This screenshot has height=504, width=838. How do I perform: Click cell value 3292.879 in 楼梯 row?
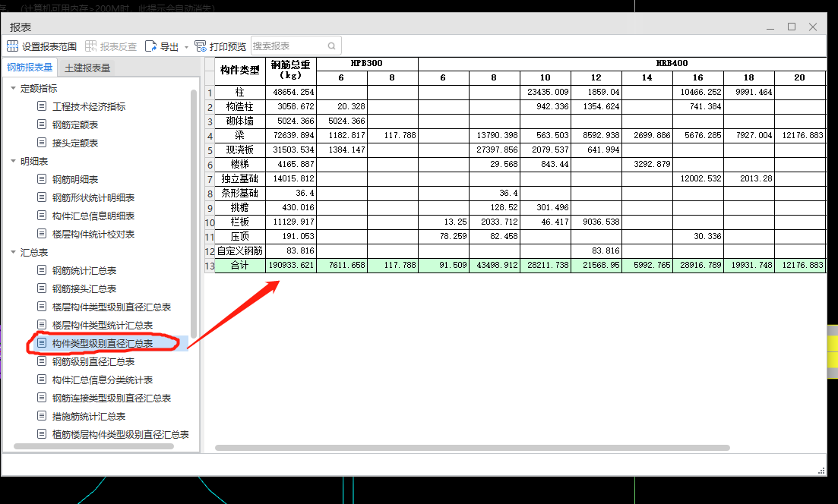pyautogui.click(x=647, y=164)
